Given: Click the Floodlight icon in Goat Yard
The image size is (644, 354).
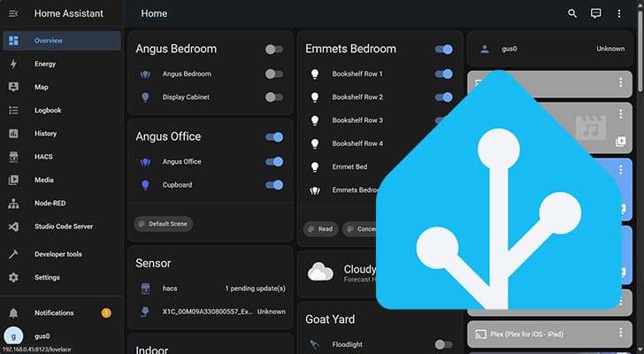Looking at the screenshot, I should pyautogui.click(x=315, y=344).
